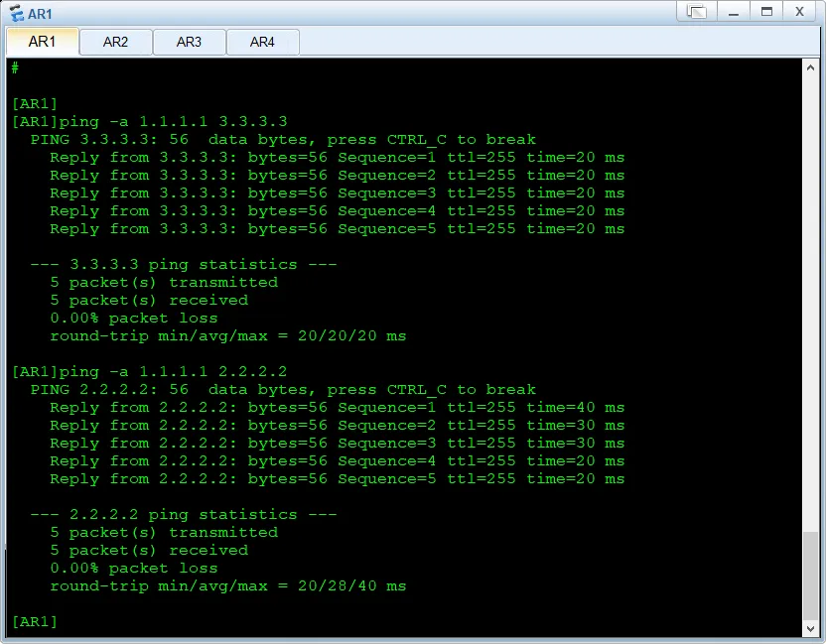826x644 pixels.
Task: Click the '3.3.3.3 ping statistics' header
Action: [x=184, y=264]
